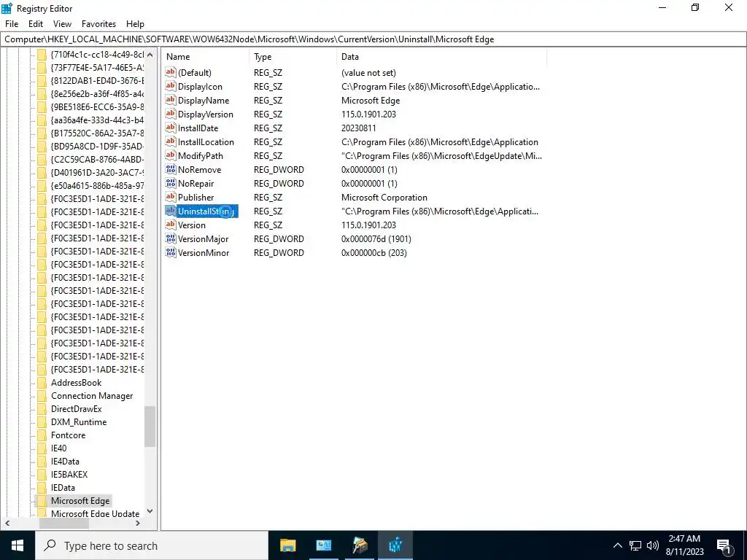
Task: Click the 0x000000cb (203) data cell
Action: pyautogui.click(x=374, y=252)
